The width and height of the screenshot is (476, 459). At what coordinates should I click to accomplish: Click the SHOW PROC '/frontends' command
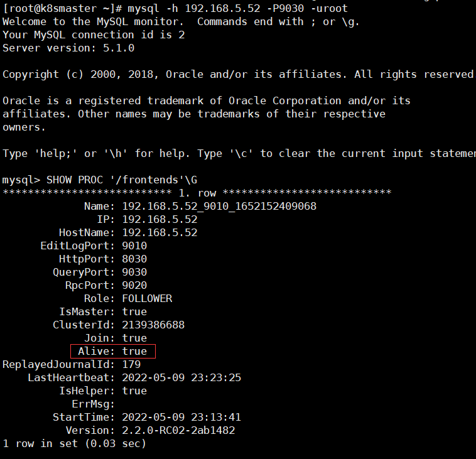(122, 180)
